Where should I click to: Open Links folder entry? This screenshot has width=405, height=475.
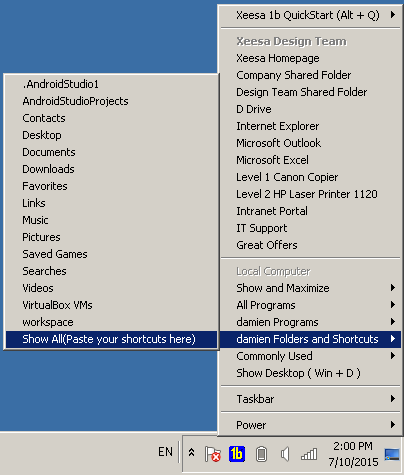pos(111,203)
